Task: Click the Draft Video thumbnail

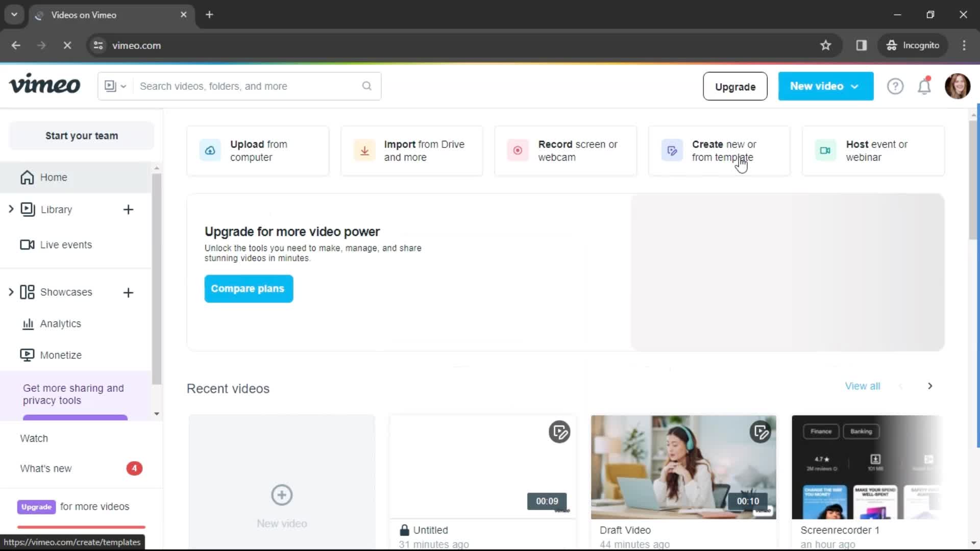Action: point(683,467)
